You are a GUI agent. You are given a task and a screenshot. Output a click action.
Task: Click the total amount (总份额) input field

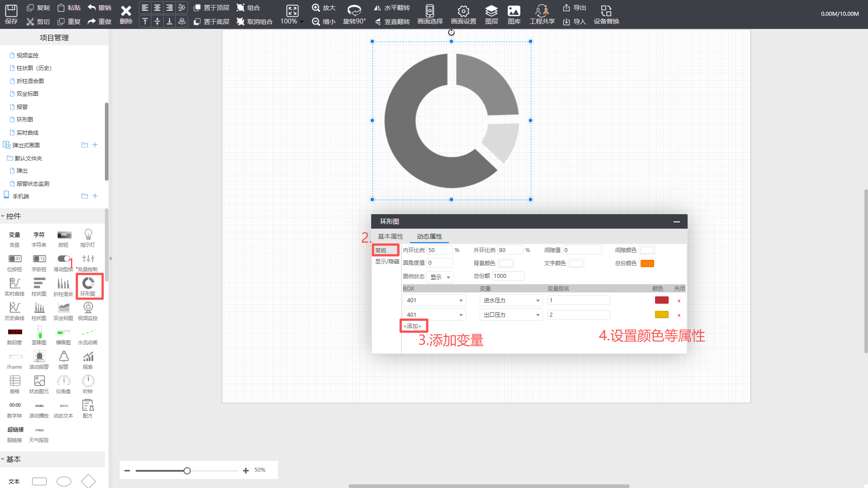click(508, 276)
